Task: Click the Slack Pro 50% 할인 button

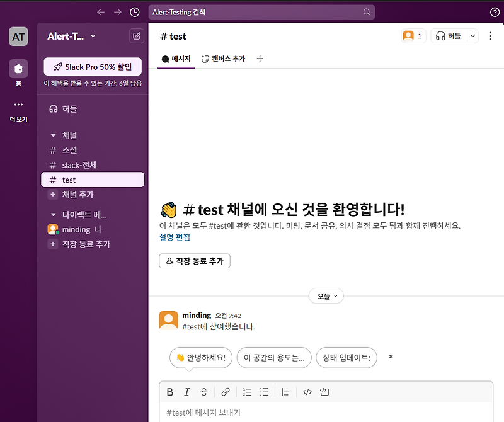Action: pos(92,66)
